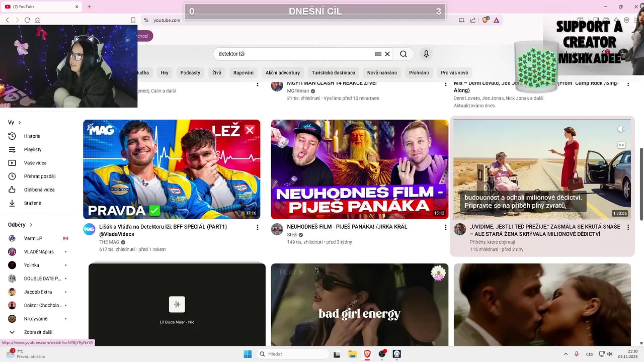Expand the Vy section chevron

click(x=20, y=123)
